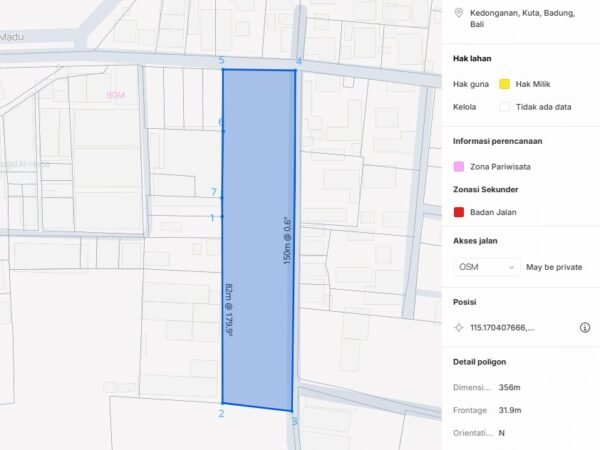
Task: Click vertex 1 on the polygon edge
Action: click(222, 217)
